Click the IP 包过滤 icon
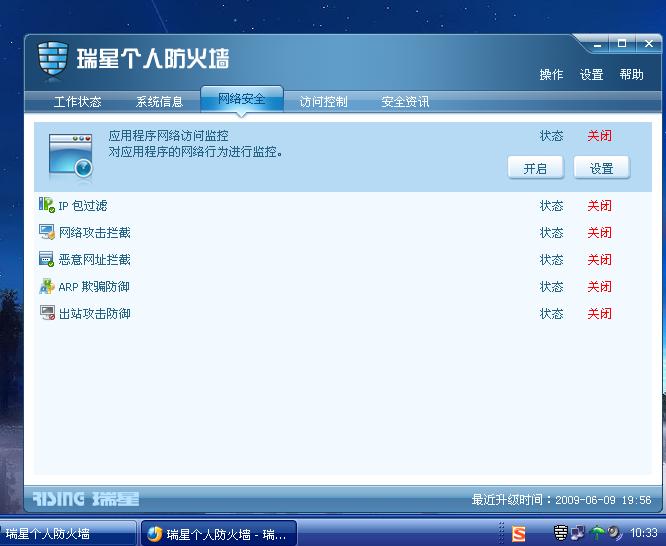Screen dimensions: 666x546 click(47, 205)
